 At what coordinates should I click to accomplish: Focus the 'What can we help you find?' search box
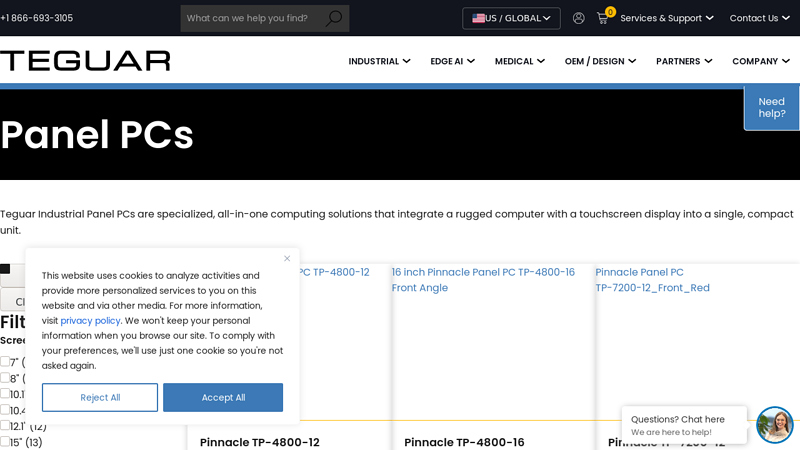click(x=252, y=18)
